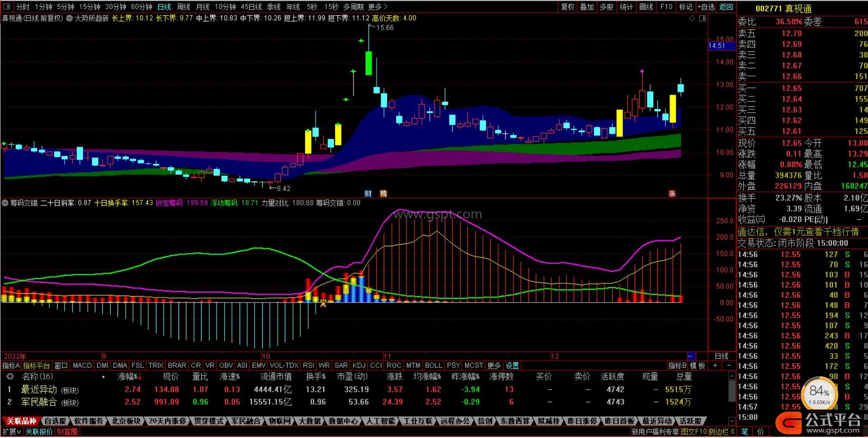Select 指标B panel tab
The image size is (868, 438).
click(x=677, y=365)
